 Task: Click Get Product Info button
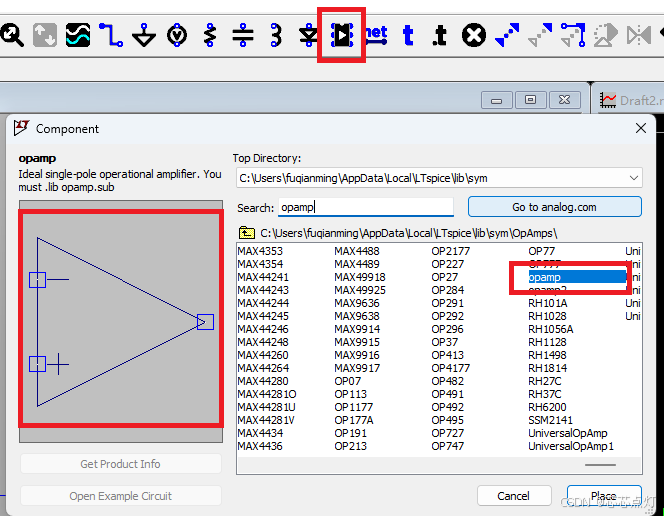tap(121, 464)
